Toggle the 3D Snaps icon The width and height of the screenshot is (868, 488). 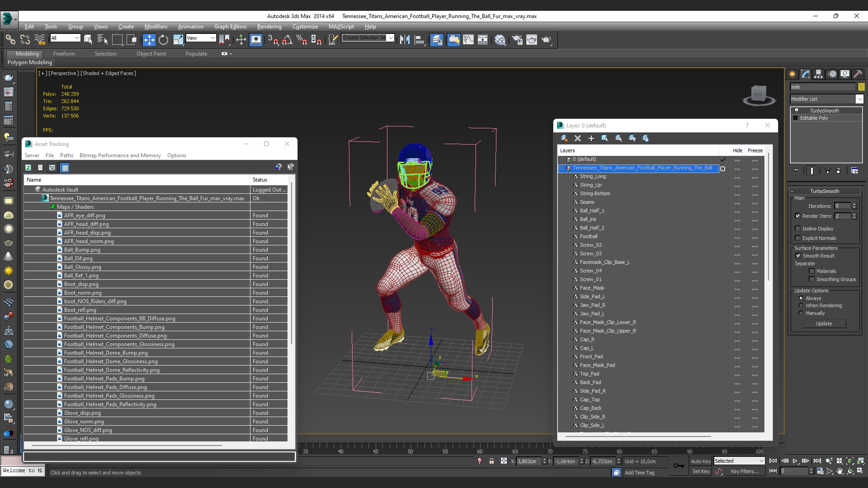click(273, 40)
